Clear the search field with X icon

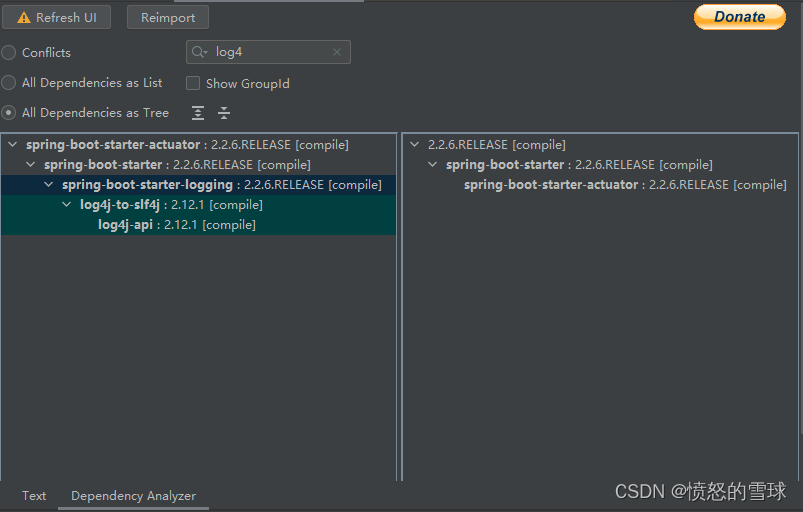pos(336,52)
